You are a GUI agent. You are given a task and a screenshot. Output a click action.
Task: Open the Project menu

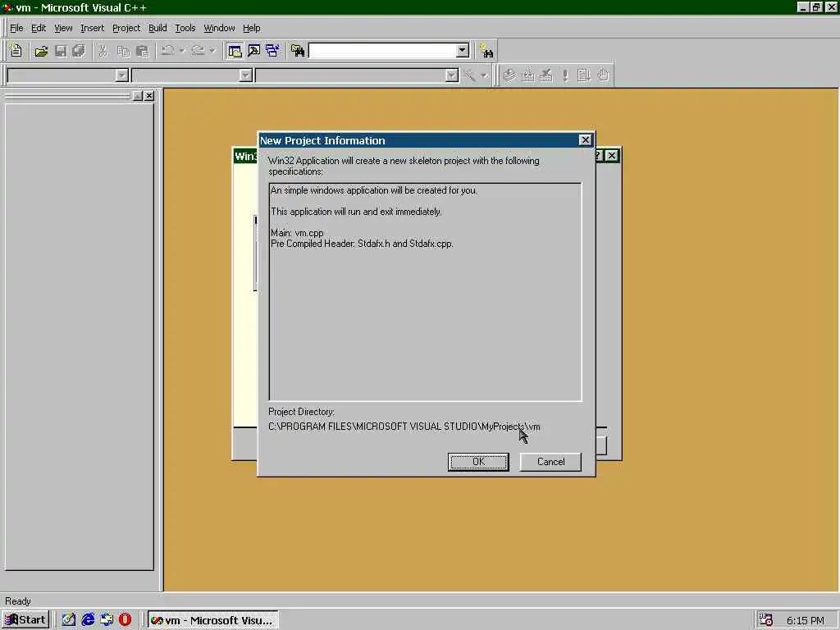click(126, 28)
